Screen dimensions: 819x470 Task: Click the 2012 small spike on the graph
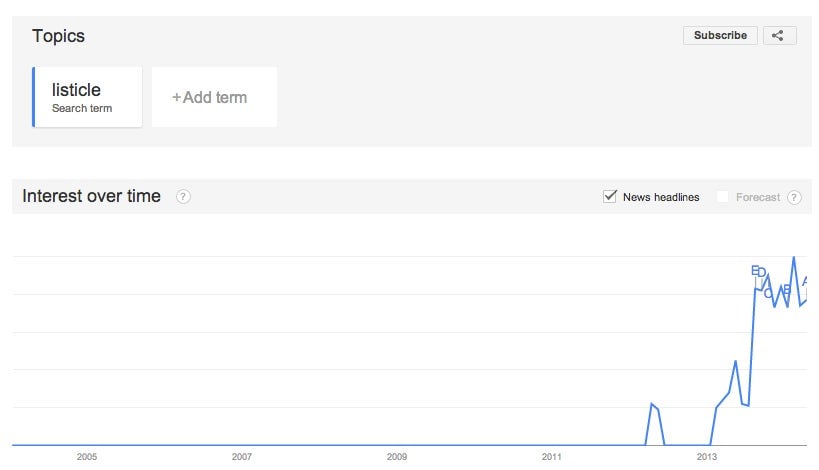tap(651, 404)
